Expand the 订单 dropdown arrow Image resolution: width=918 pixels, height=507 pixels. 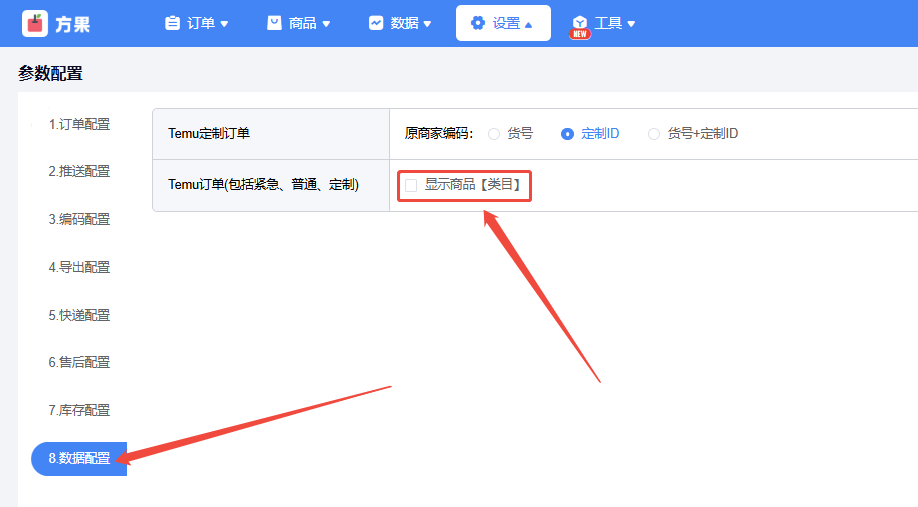click(x=224, y=24)
